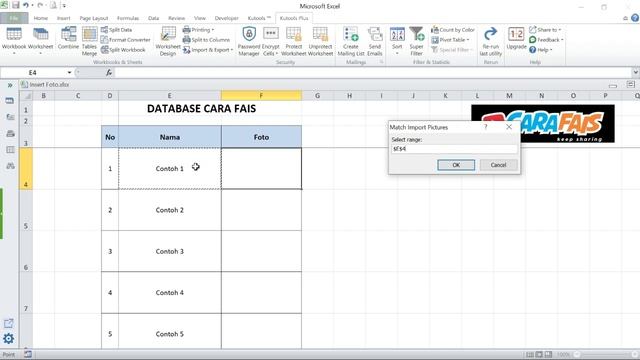Click OK in Match Import Pictures dialog

[456, 165]
